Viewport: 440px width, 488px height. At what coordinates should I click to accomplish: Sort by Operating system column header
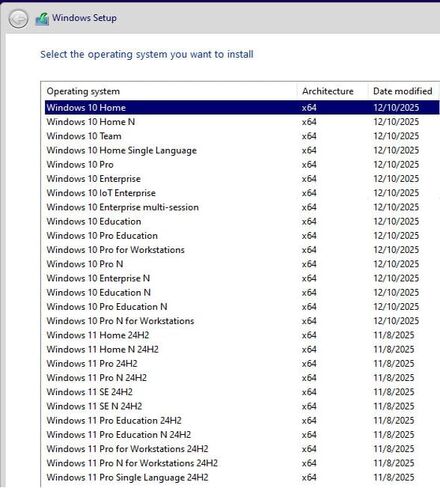170,91
